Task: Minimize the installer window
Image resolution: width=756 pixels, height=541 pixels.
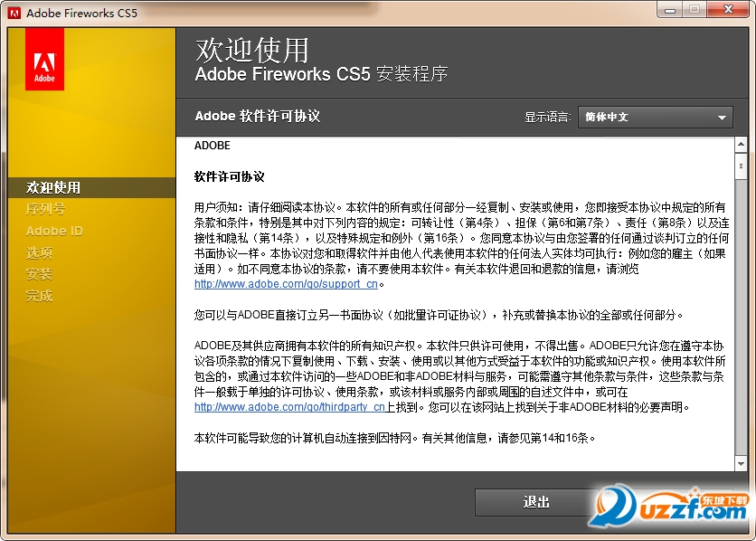Action: click(x=670, y=10)
